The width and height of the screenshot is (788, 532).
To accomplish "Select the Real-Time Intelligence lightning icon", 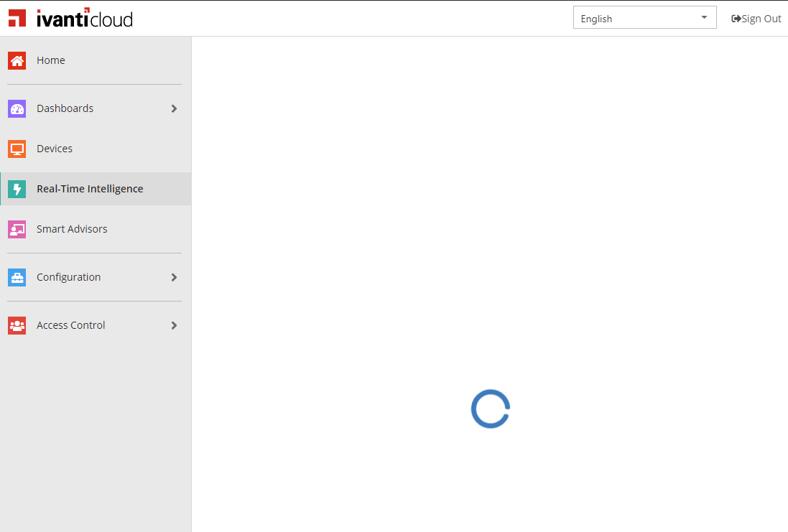I will 17,189.
